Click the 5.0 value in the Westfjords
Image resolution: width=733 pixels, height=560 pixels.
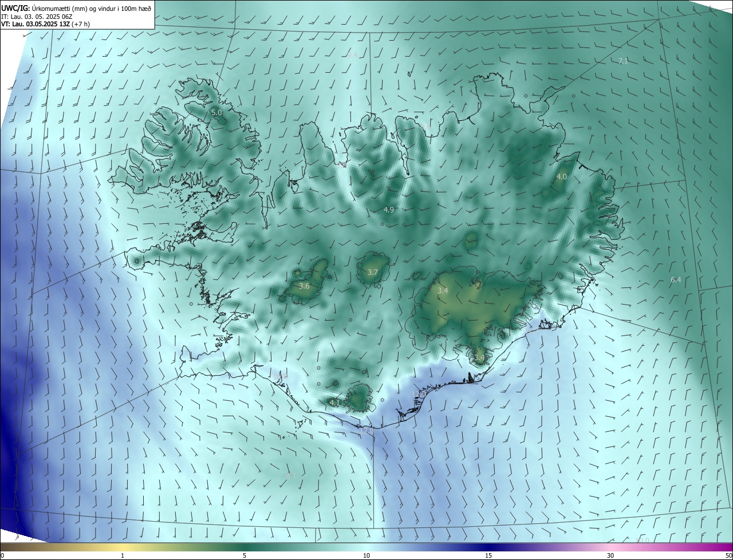(x=216, y=113)
